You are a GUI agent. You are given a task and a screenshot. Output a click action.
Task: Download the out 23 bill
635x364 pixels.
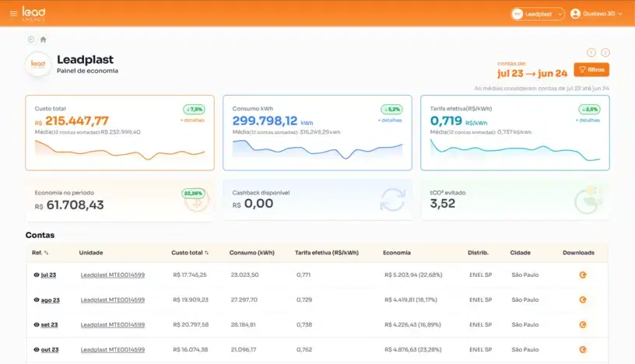[x=583, y=350]
